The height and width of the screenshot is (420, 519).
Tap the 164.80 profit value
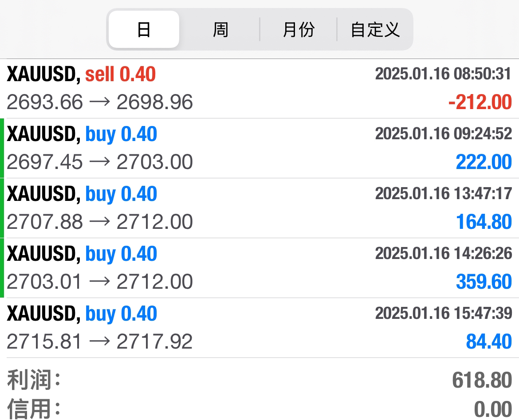(x=484, y=222)
